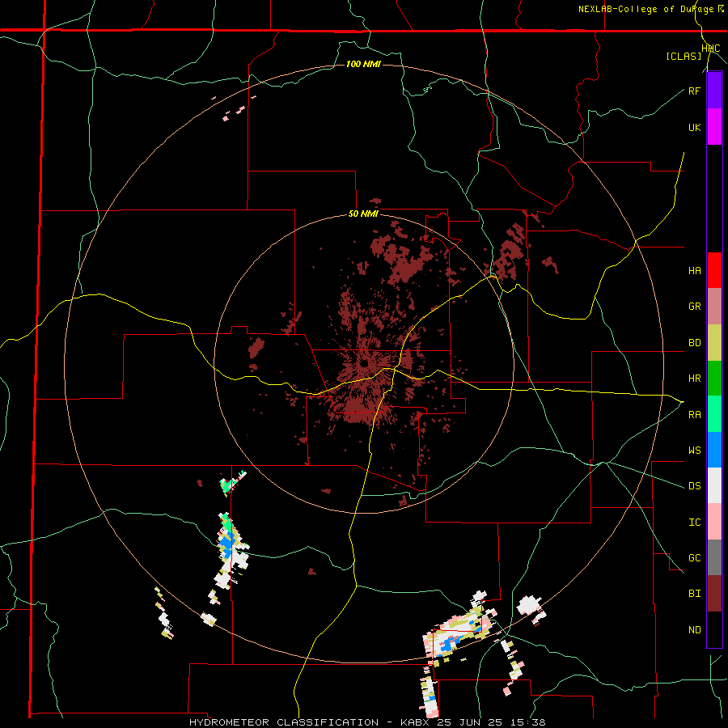Click the magenta UK legend color swatch

[714, 127]
